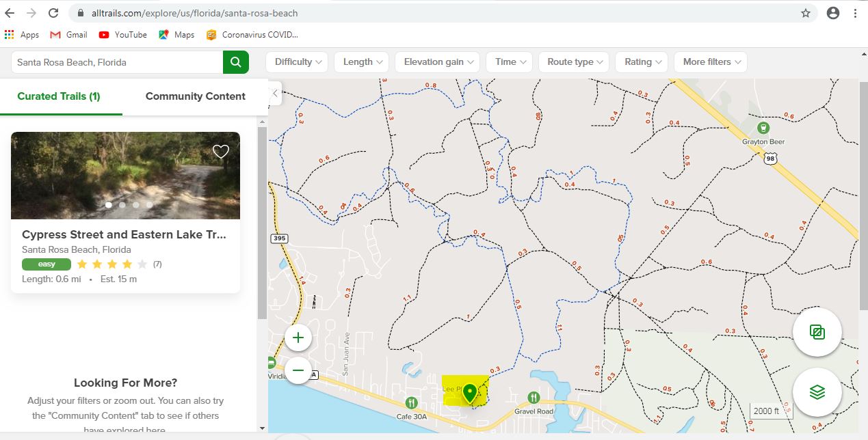Screen dimensions: 868x440
Task: Click the Cafe 30A restaurant marker
Action: [x=411, y=403]
